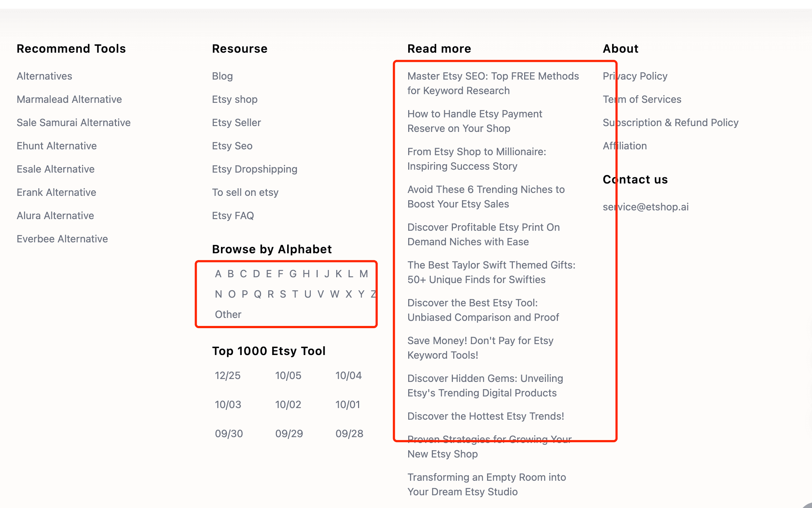Browse tools starting with letter N
Viewport: 812px width, 508px height.
[218, 294]
